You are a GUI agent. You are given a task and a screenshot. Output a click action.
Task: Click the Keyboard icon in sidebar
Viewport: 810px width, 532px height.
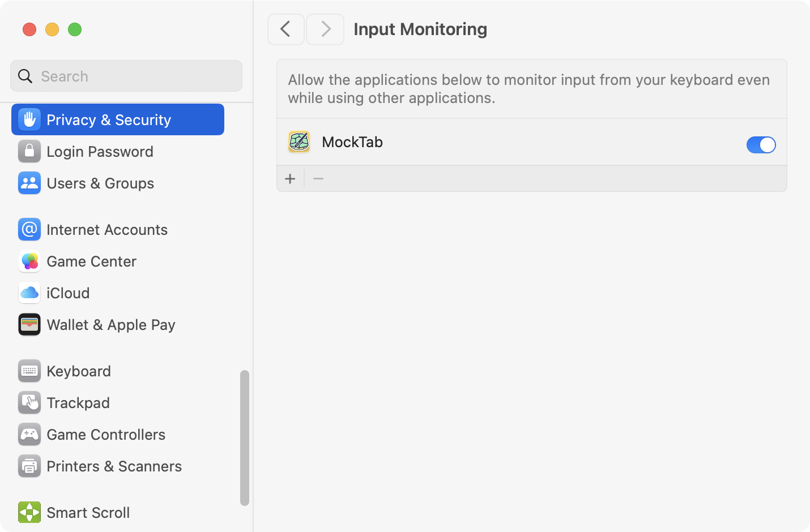29,371
